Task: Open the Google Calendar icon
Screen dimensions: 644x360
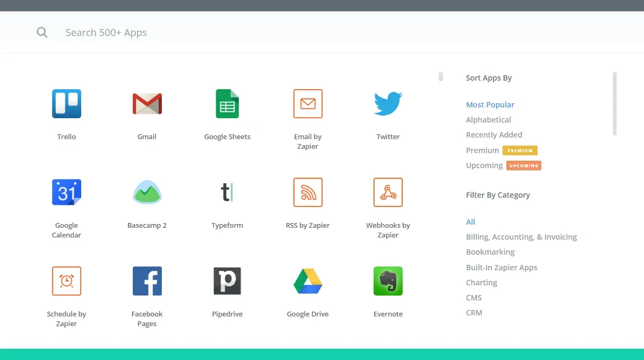Action: coord(67,192)
